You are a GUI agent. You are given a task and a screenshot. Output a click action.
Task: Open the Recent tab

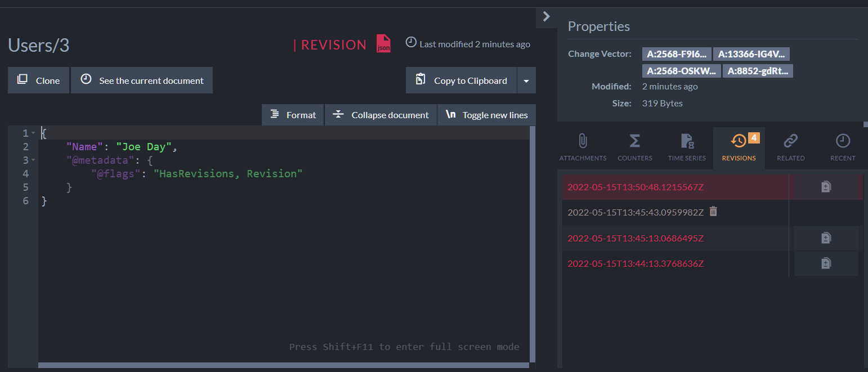pos(843,147)
